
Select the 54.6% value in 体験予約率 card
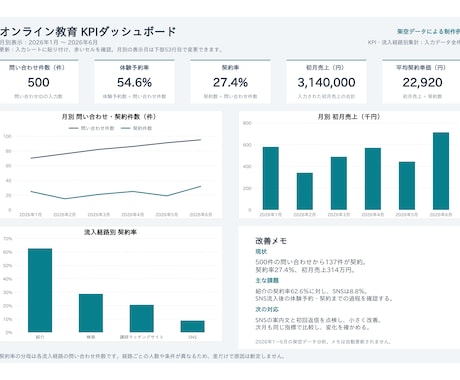134,82
